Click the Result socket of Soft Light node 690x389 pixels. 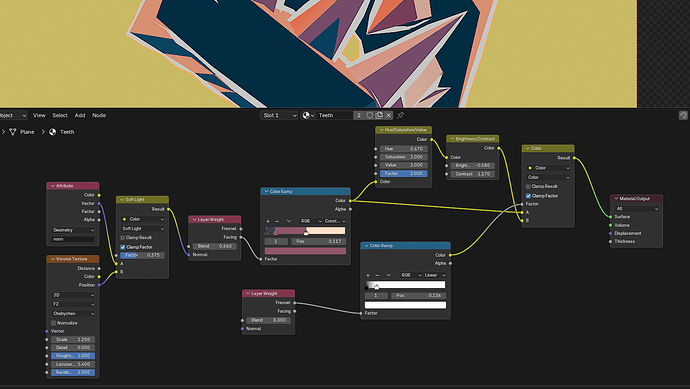169,209
